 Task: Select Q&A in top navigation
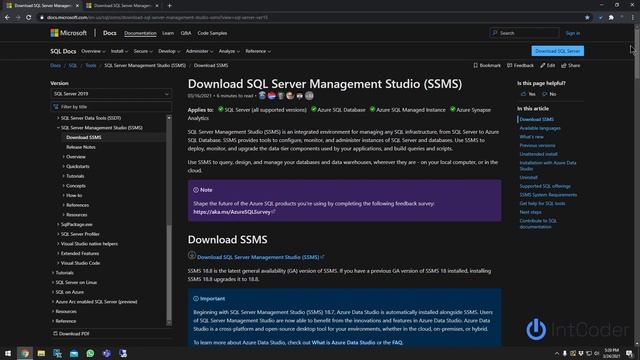click(186, 33)
